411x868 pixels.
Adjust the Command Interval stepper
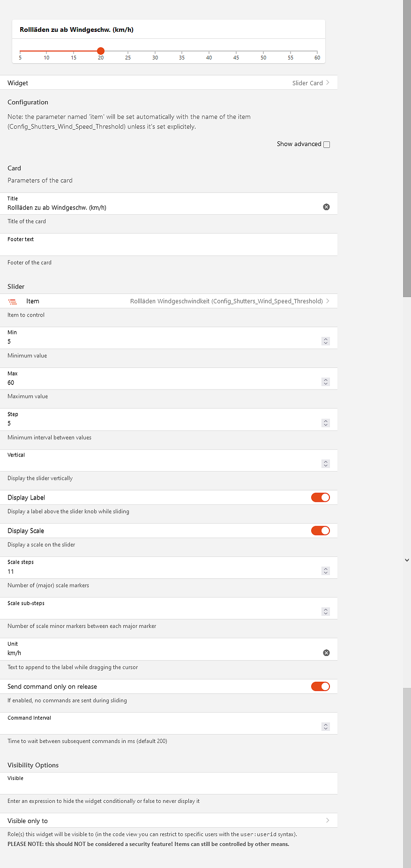(326, 727)
